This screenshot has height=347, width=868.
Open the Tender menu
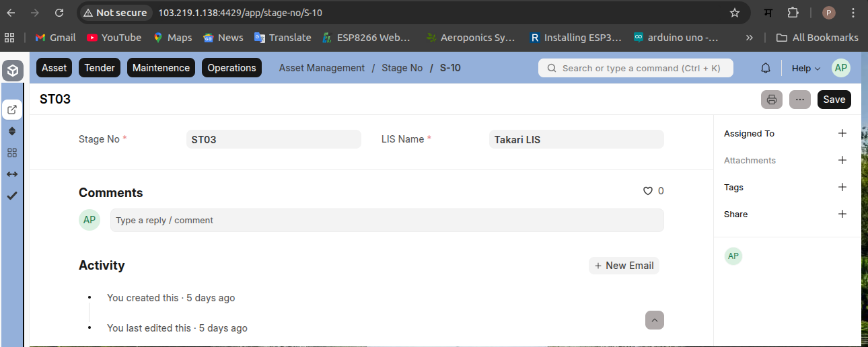[x=100, y=68]
